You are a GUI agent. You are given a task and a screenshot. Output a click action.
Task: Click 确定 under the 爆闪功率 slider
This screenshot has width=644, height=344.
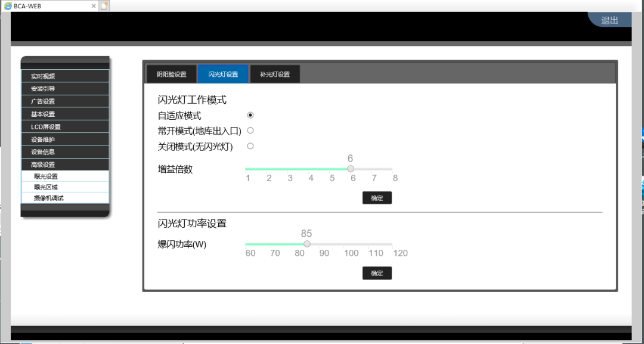(377, 273)
